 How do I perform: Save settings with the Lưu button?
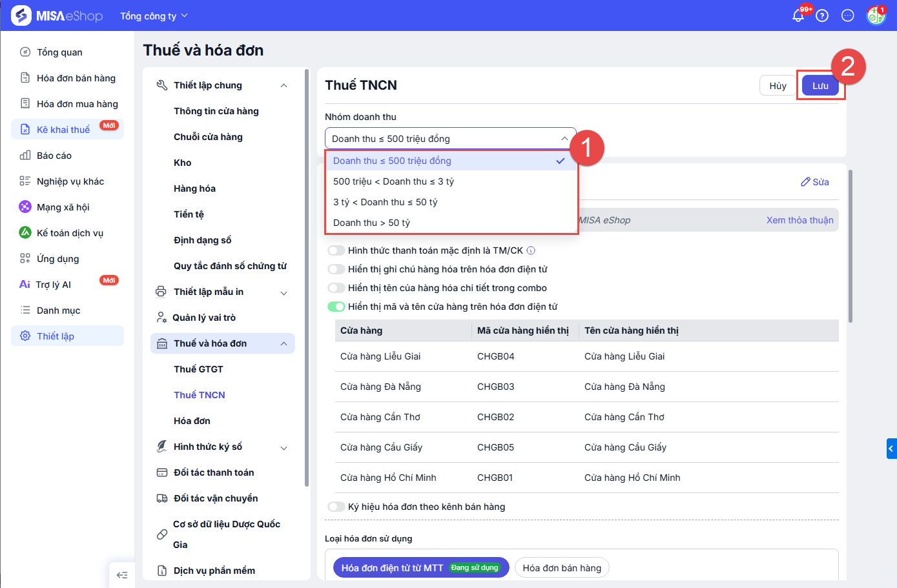(820, 85)
